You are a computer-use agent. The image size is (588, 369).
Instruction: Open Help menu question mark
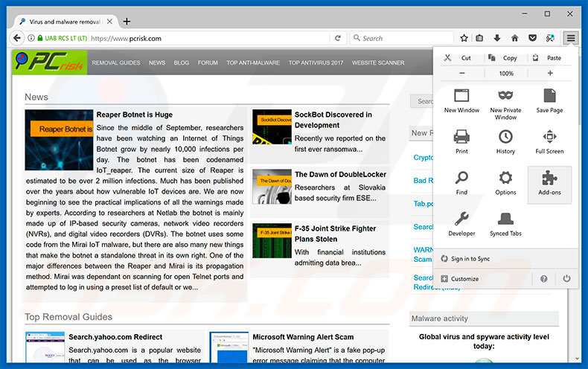pos(544,279)
